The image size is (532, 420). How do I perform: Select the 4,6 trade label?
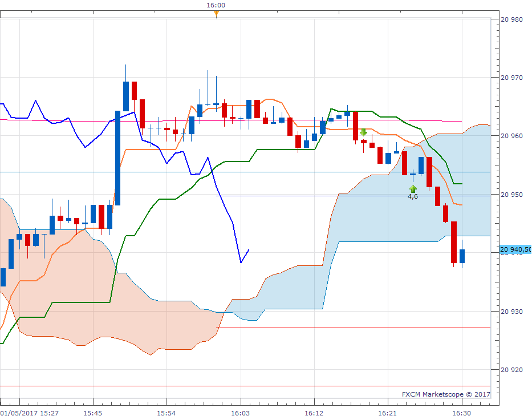click(413, 196)
